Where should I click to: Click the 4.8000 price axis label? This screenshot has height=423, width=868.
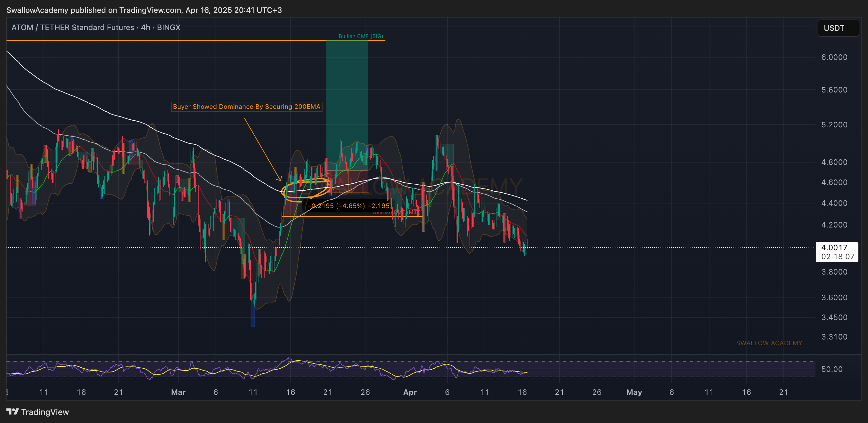pyautogui.click(x=834, y=162)
